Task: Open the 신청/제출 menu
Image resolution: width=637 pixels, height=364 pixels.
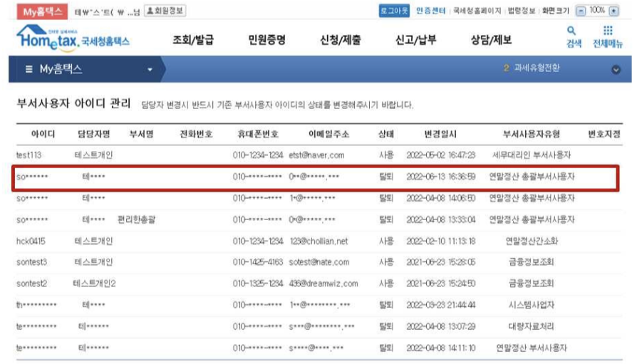Action: point(340,40)
